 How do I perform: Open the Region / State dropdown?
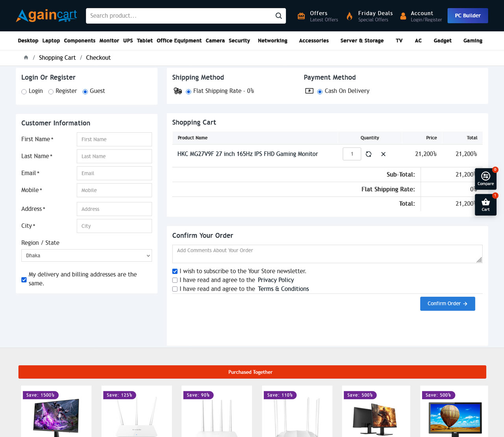coord(87,255)
